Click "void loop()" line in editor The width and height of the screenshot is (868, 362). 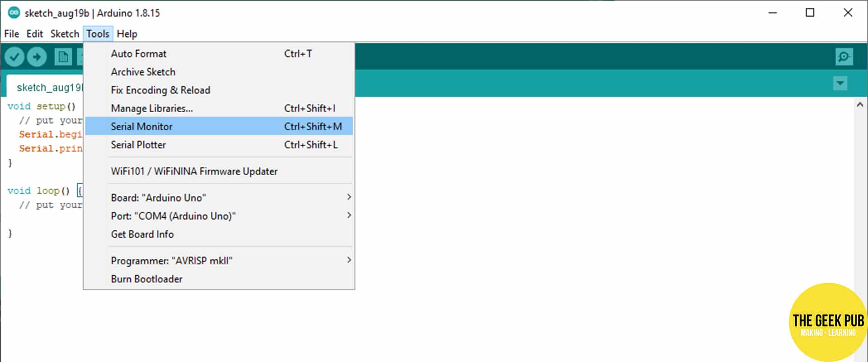39,191
